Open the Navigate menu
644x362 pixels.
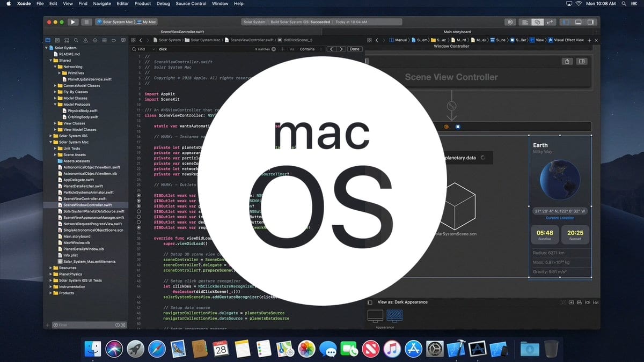point(101,4)
